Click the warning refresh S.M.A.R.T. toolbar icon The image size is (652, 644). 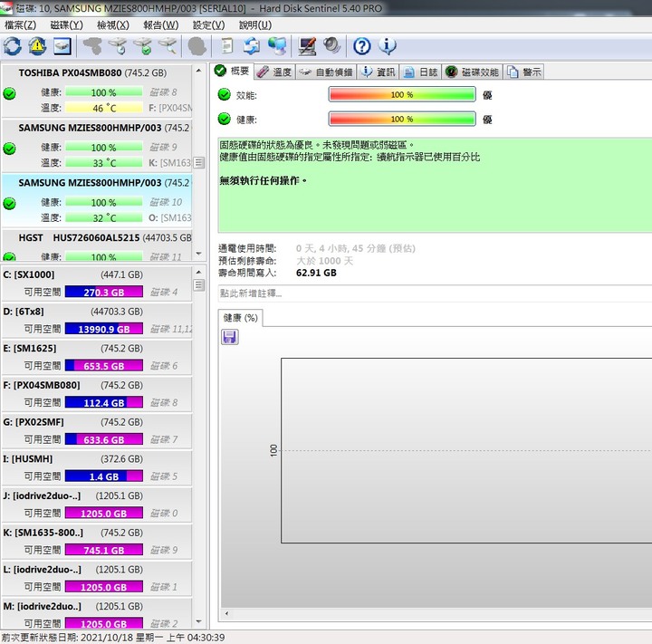coord(37,46)
